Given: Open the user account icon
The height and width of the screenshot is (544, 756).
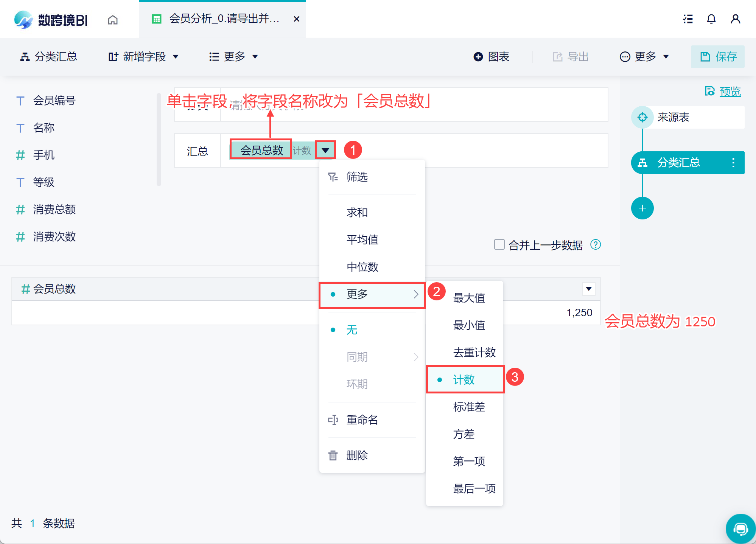Looking at the screenshot, I should tap(736, 19).
